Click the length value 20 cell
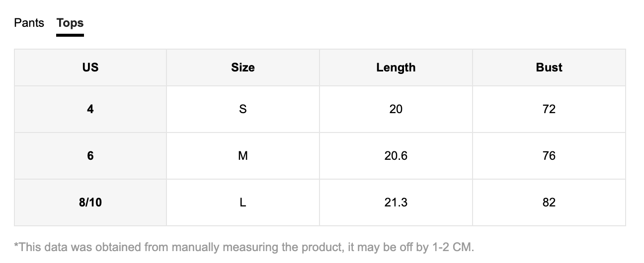Image resolution: width=644 pixels, height=263 pixels. pyautogui.click(x=396, y=109)
